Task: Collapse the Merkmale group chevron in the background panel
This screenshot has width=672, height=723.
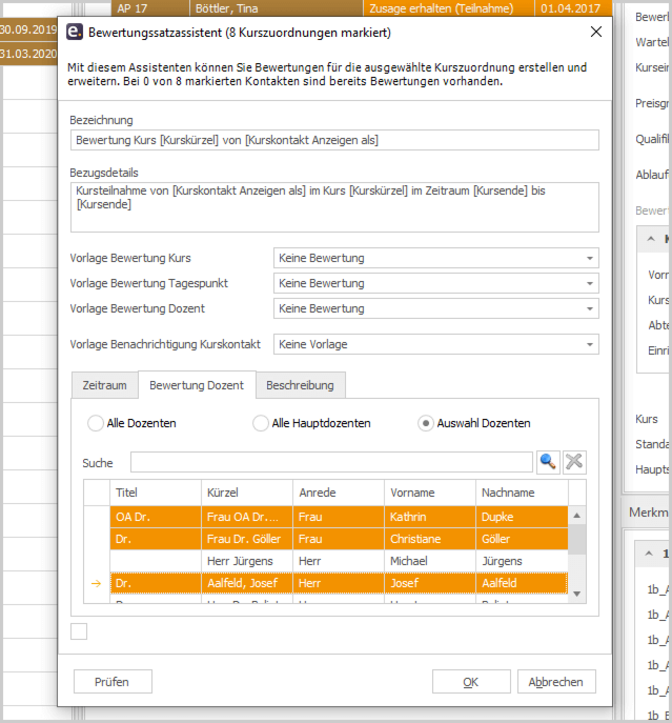Action: tap(649, 553)
